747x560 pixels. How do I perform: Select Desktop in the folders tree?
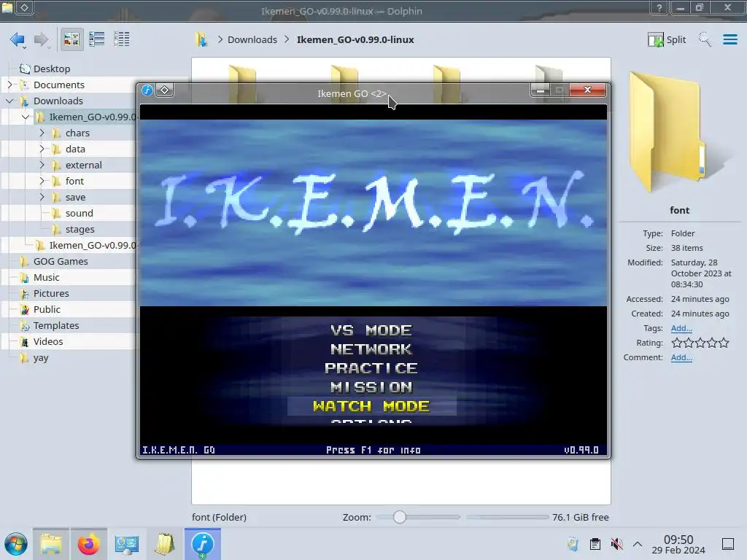52,69
